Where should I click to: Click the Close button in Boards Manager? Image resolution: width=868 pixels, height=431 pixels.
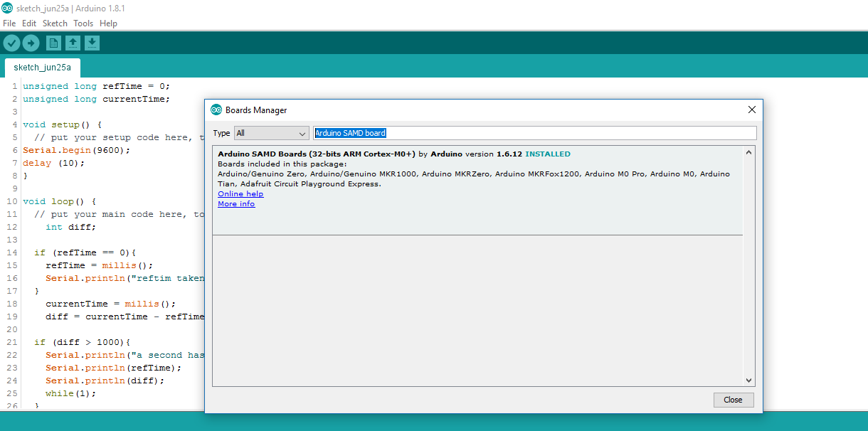click(x=733, y=400)
